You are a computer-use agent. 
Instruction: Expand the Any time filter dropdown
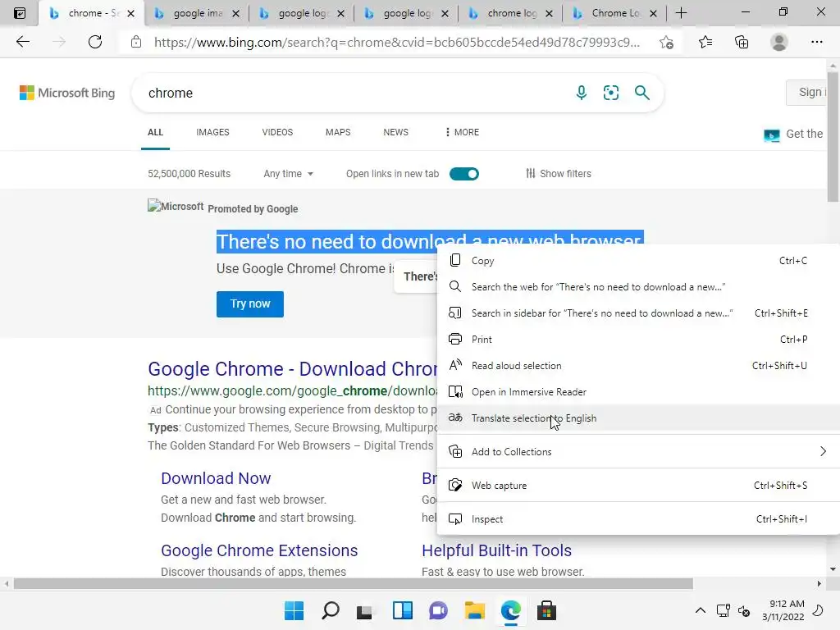pos(288,174)
